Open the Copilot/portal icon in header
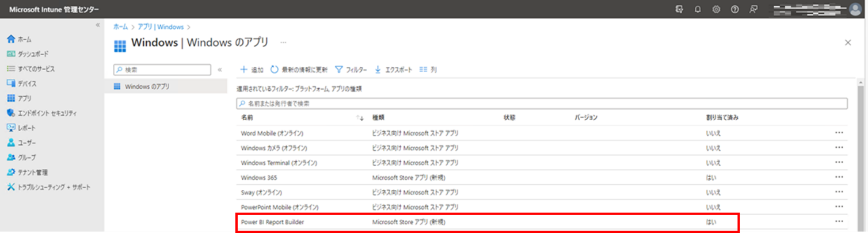The height and width of the screenshot is (233, 868). (x=679, y=9)
